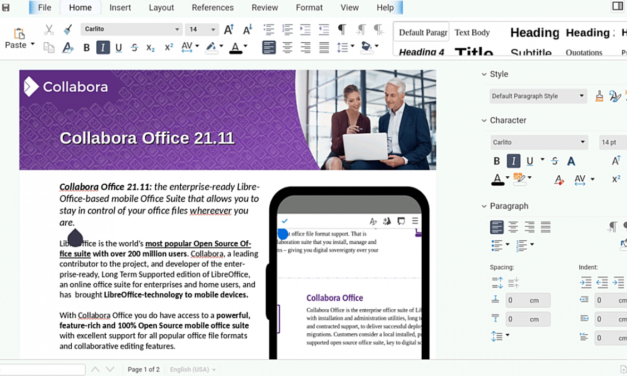Toggle Strikethrough in the toolbar

tap(134, 48)
